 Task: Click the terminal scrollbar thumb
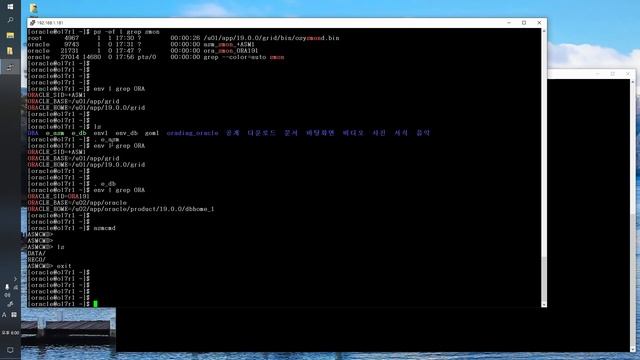[544, 280]
